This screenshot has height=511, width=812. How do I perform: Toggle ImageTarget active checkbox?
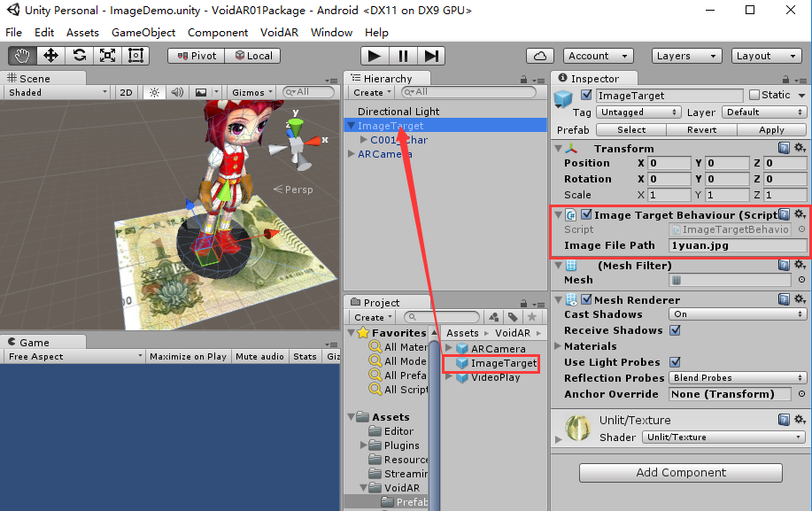click(x=586, y=95)
